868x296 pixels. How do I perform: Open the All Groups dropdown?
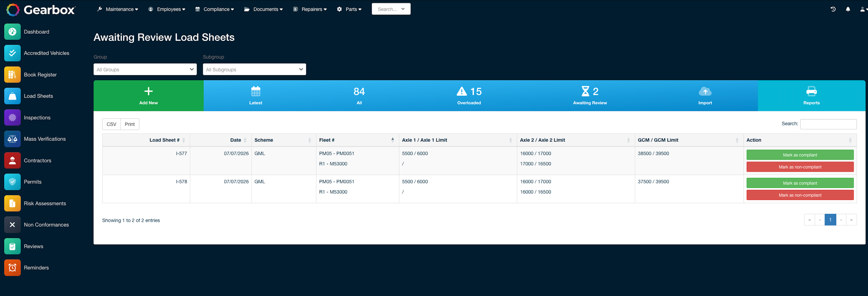coord(145,69)
